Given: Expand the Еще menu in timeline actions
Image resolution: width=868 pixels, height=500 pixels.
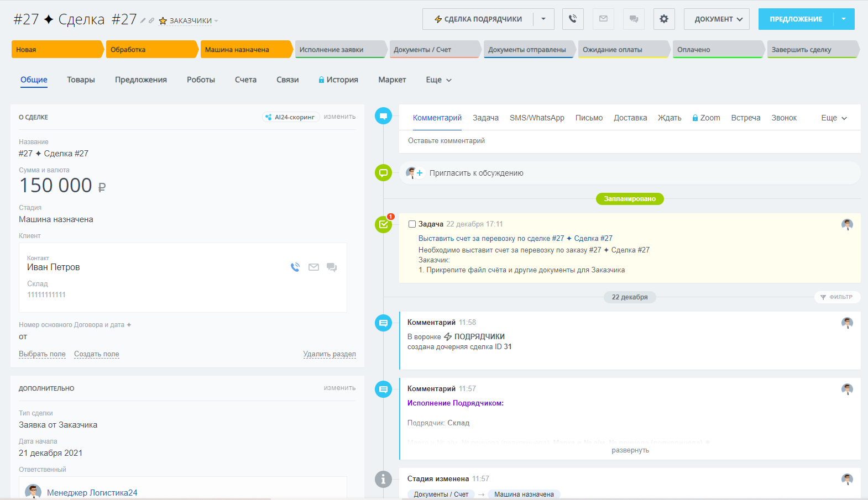Looking at the screenshot, I should point(834,118).
